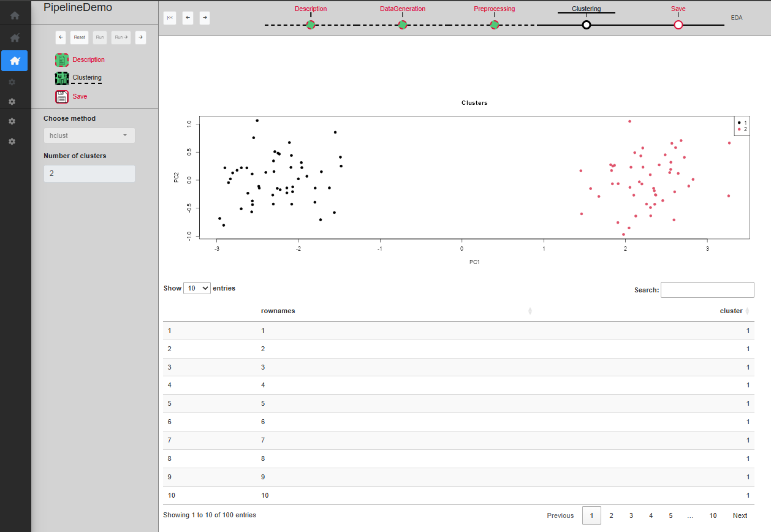
Task: Go back using sidebar left arrow button
Action: [61, 37]
